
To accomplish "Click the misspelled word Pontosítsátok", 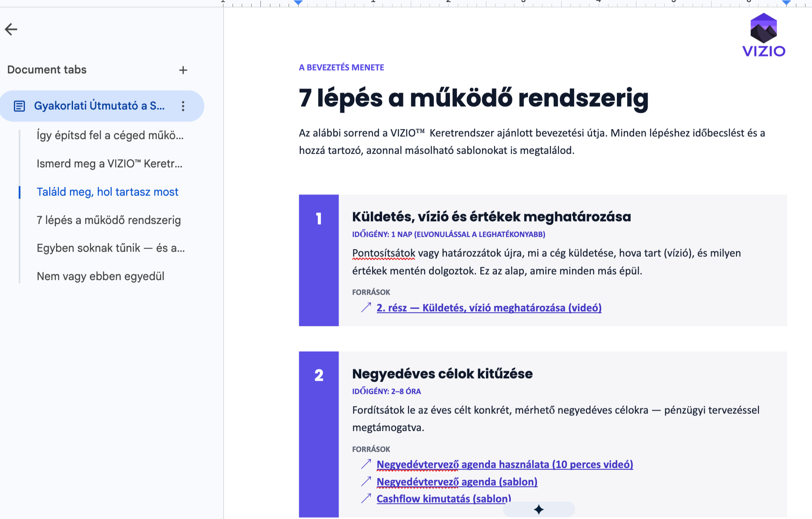I will tap(384, 253).
